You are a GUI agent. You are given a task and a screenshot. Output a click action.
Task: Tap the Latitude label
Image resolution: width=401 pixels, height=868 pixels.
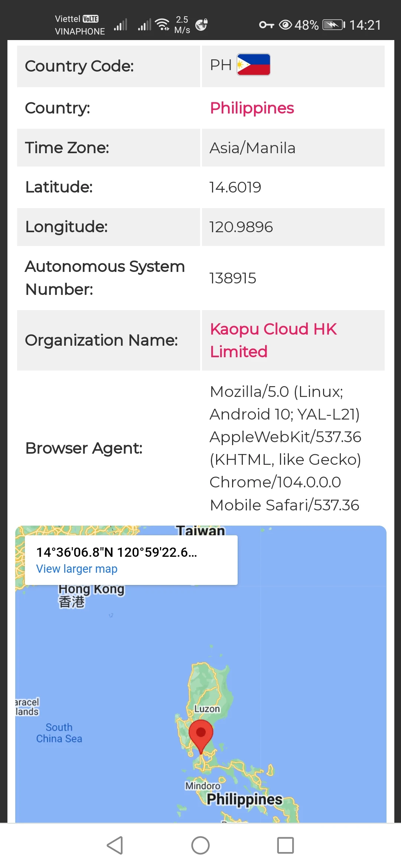59,187
